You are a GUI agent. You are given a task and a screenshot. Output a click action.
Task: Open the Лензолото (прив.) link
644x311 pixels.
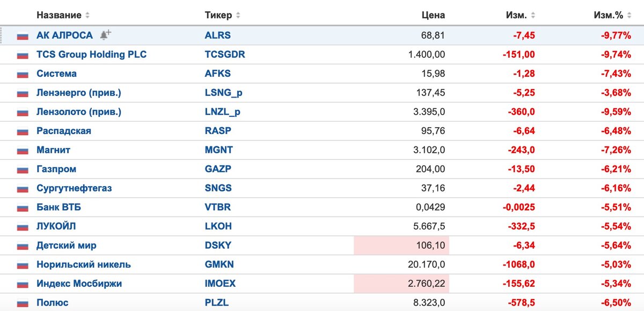(x=78, y=112)
